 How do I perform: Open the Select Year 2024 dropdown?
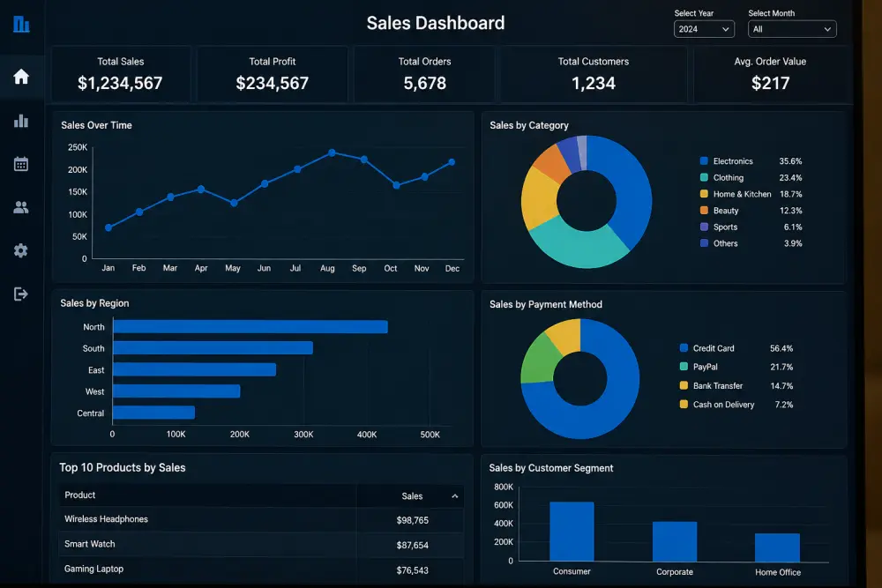704,29
